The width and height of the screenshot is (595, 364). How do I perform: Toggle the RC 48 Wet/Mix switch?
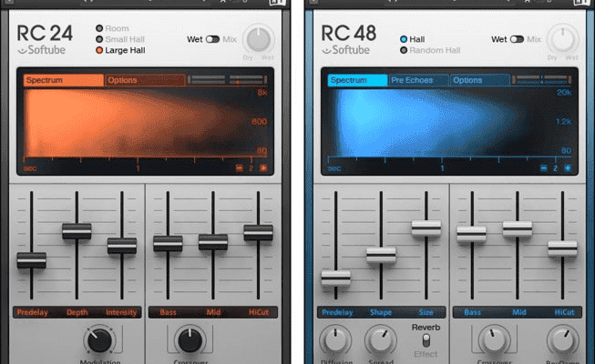[x=518, y=39]
